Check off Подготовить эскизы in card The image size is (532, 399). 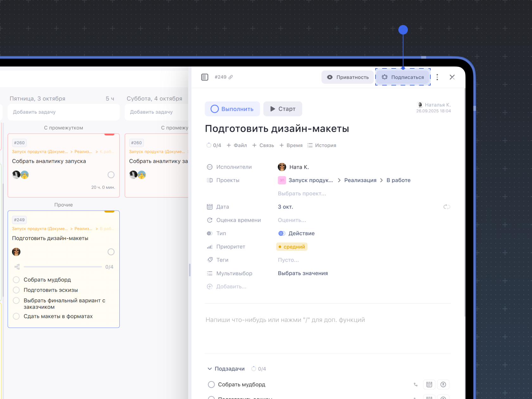tap(16, 290)
